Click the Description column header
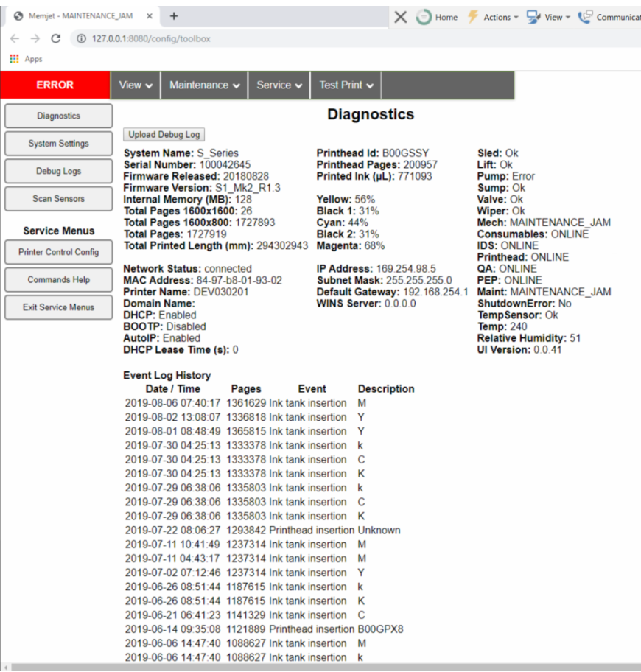 (386, 389)
